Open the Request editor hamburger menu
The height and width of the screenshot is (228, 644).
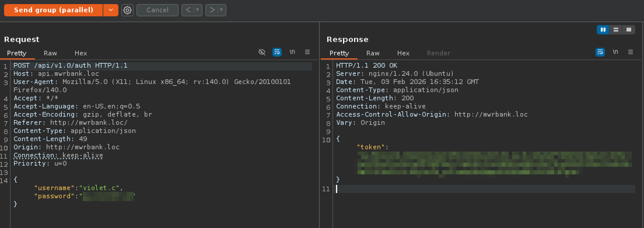tap(307, 52)
